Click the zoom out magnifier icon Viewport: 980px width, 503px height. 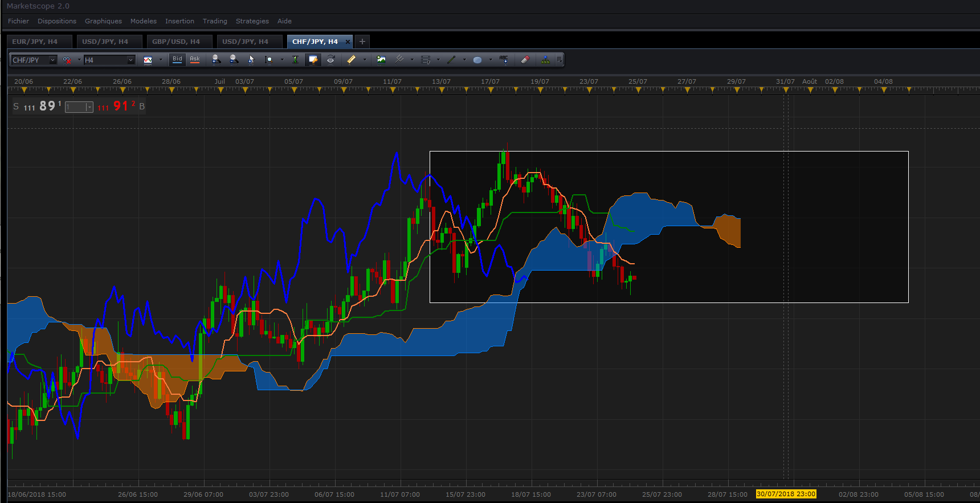[x=234, y=59]
